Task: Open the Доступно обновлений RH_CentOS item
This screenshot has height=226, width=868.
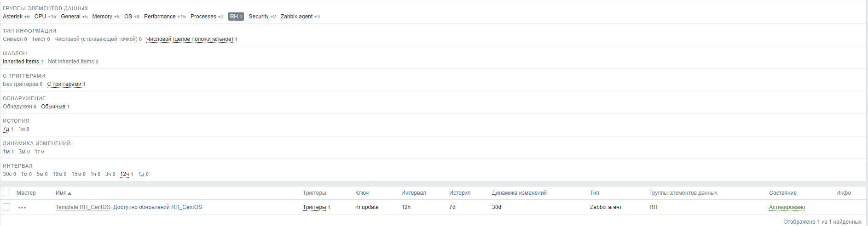Action: pyautogui.click(x=157, y=207)
